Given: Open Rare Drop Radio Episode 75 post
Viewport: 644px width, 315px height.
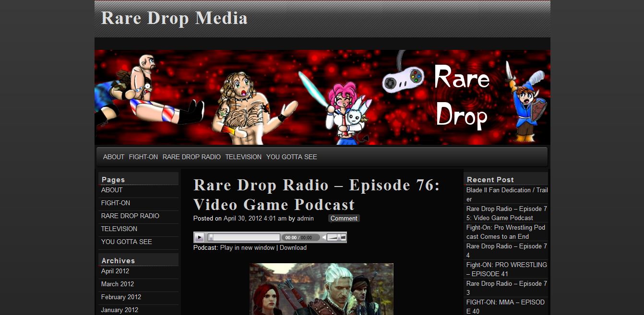Looking at the screenshot, I should coord(507,213).
